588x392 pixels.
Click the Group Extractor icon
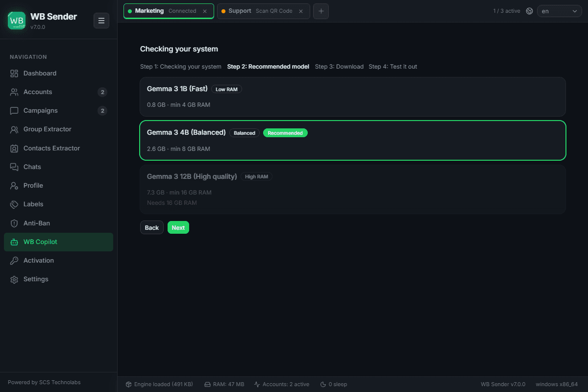[x=14, y=129]
